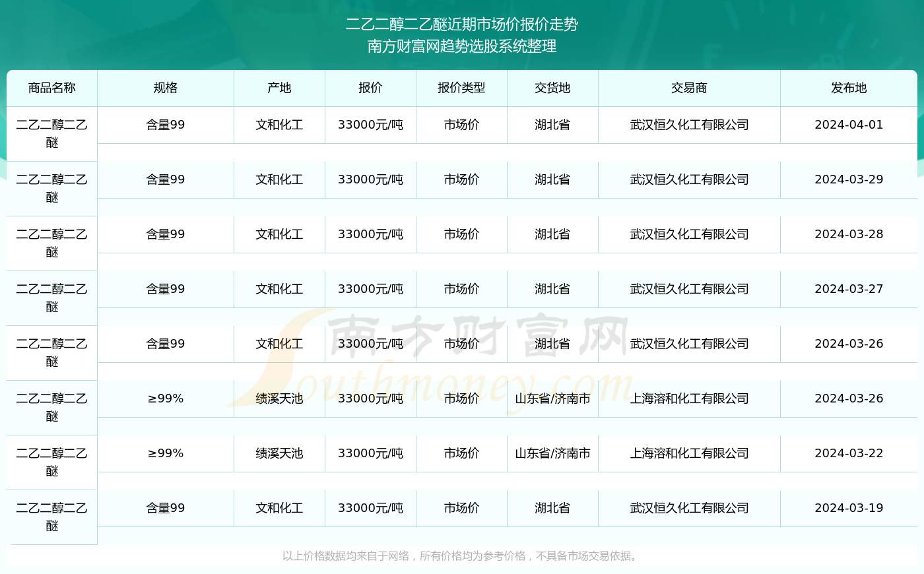Click the subtitle 南方财富网趋势选股系统整理

tap(462, 46)
